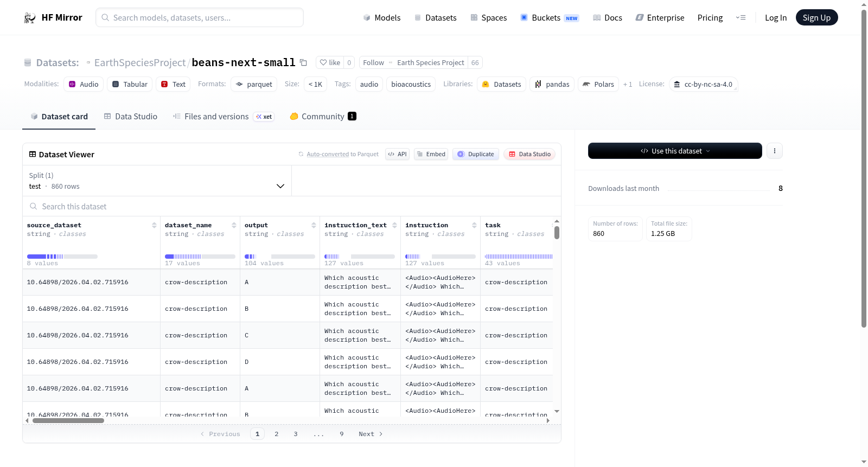Jump to page 9 of the table
Viewport: 868px width, 467px height.
[341, 434]
